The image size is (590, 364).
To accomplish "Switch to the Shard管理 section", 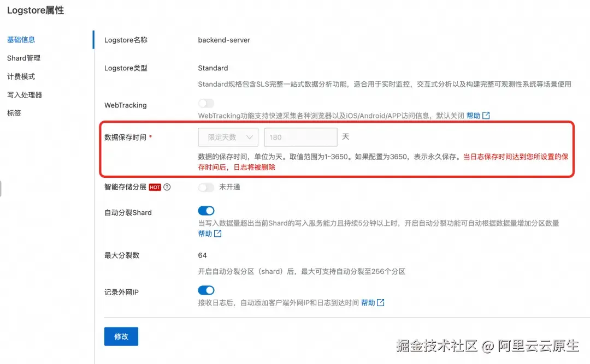I will tap(23, 58).
